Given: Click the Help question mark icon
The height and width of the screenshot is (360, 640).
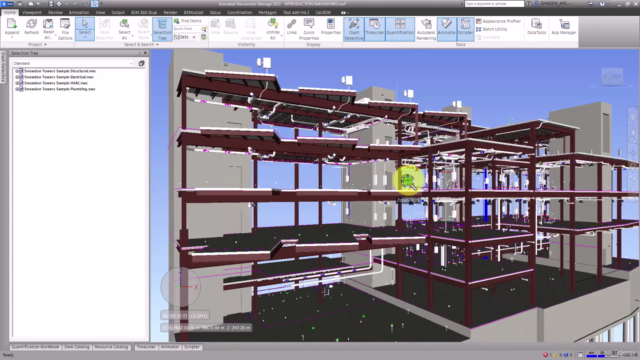Looking at the screenshot, I should click(602, 4).
